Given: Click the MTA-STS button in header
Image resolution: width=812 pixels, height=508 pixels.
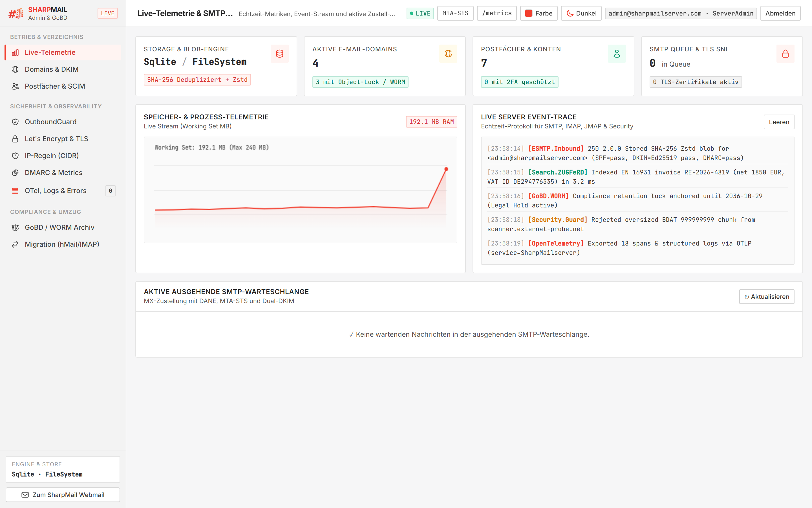Looking at the screenshot, I should 455,14.
